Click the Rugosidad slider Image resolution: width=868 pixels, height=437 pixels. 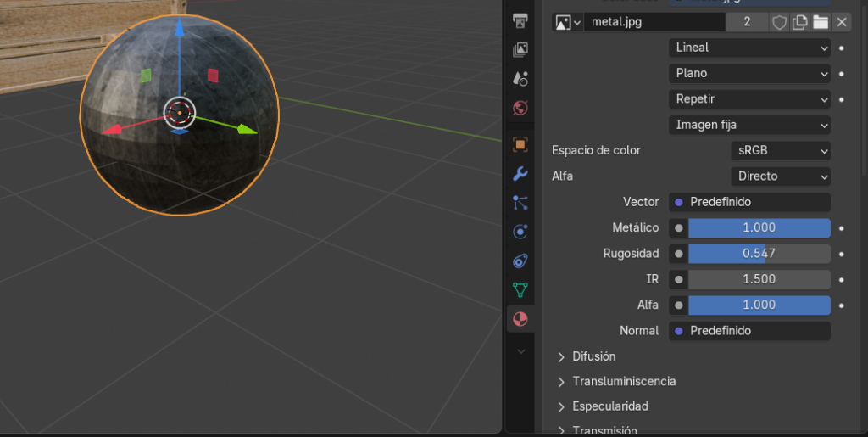(759, 253)
